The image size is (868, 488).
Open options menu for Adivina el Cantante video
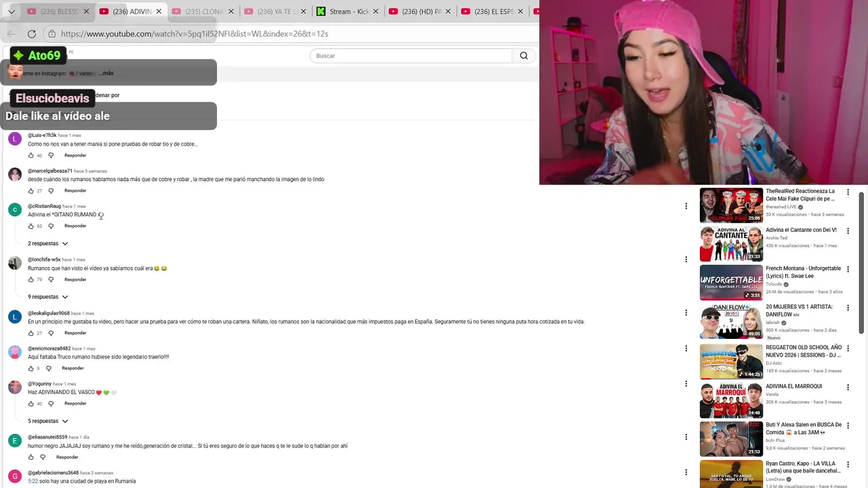coord(848,230)
